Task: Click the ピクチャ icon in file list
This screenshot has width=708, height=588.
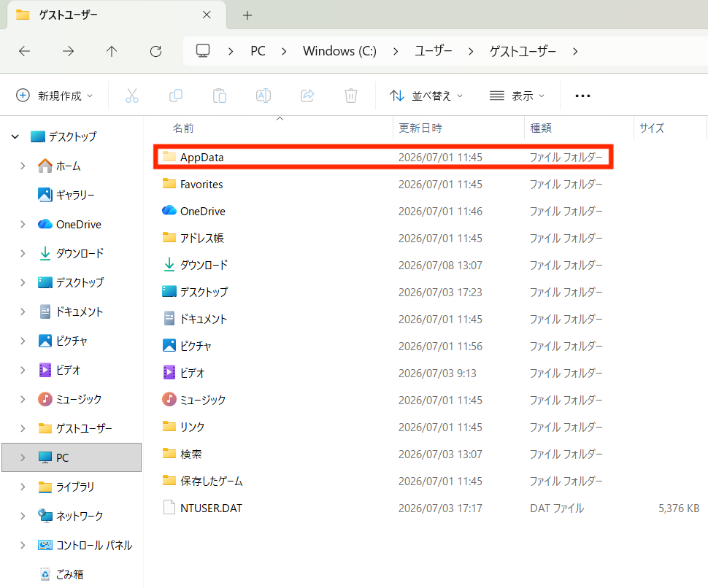Action: click(x=169, y=346)
